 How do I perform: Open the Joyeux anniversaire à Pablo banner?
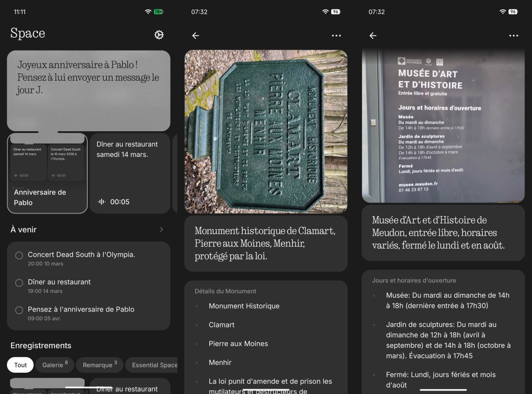coord(89,91)
